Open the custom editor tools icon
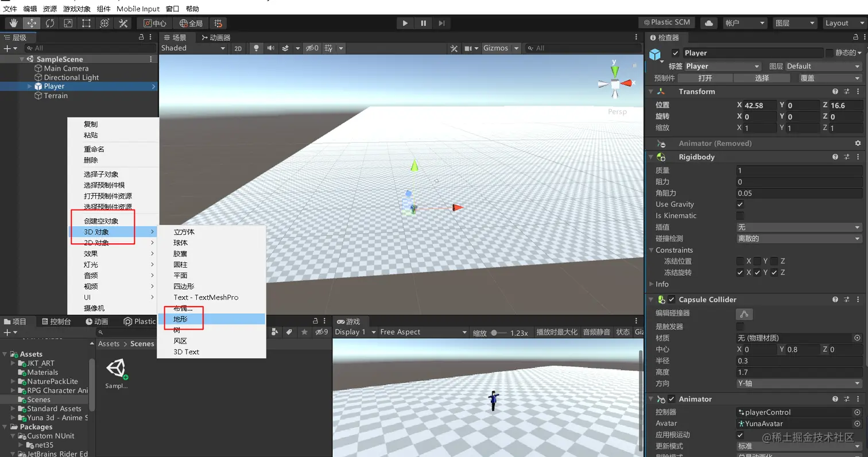The width and height of the screenshot is (868, 457). [123, 23]
